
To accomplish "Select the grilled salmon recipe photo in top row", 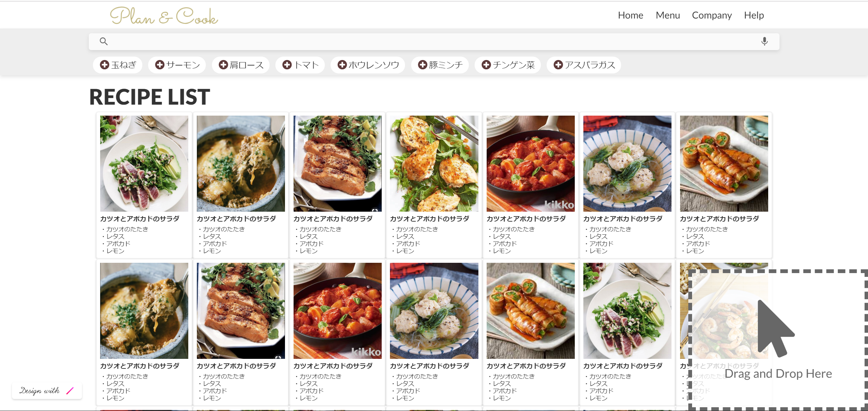I will pos(337,163).
